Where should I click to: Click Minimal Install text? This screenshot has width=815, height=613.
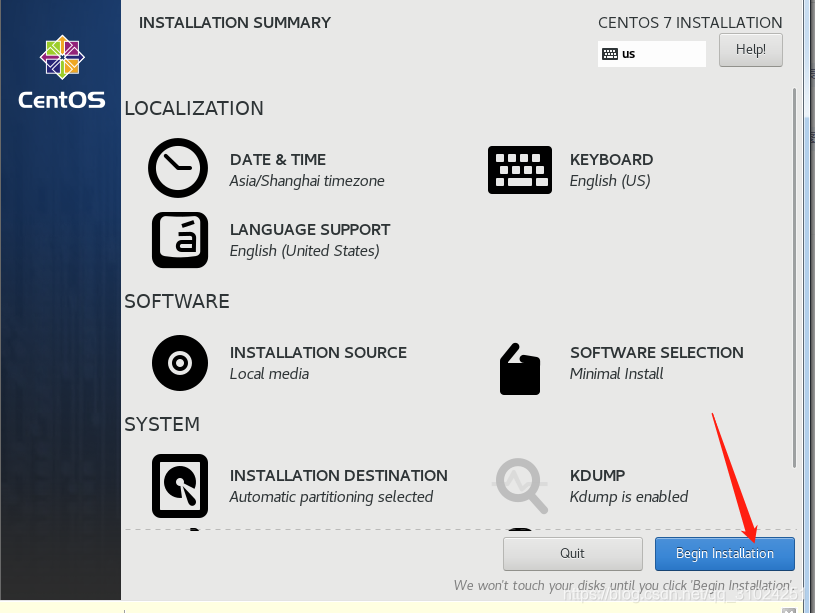[616, 374]
